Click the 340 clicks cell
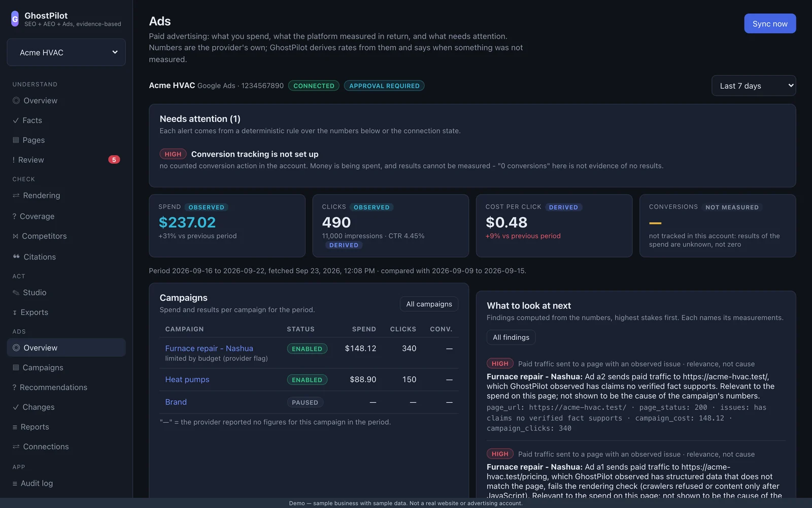The image size is (812, 508). 409,348
